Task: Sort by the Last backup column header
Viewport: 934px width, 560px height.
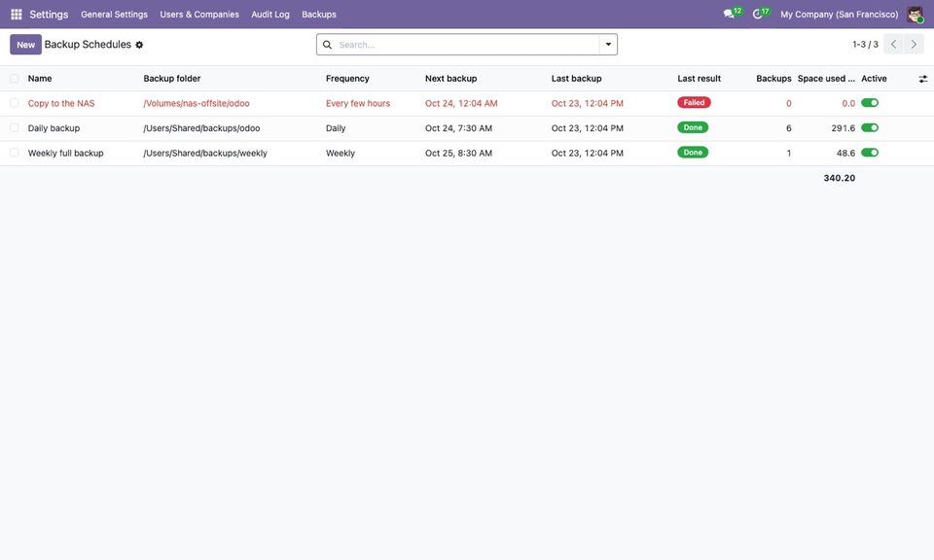Action: coord(576,79)
